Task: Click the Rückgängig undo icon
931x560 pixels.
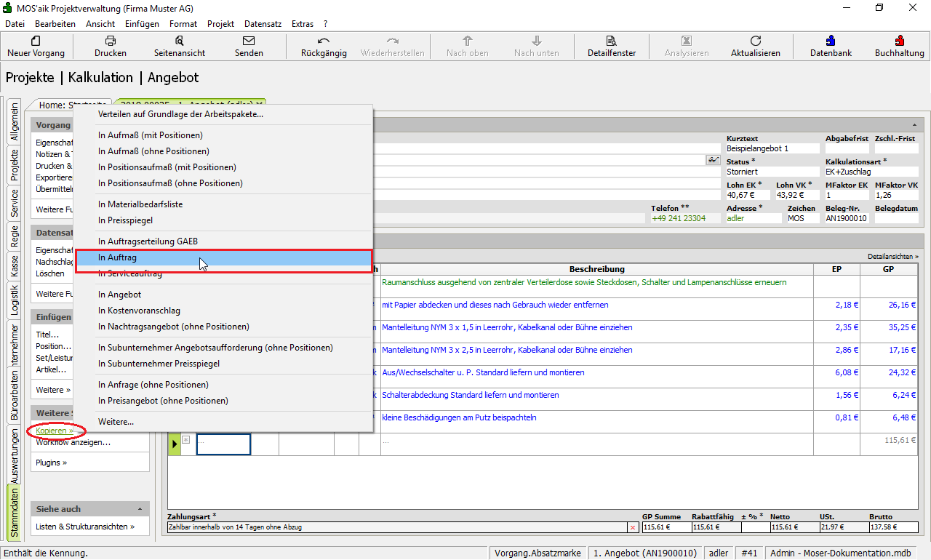Action: pos(324,41)
